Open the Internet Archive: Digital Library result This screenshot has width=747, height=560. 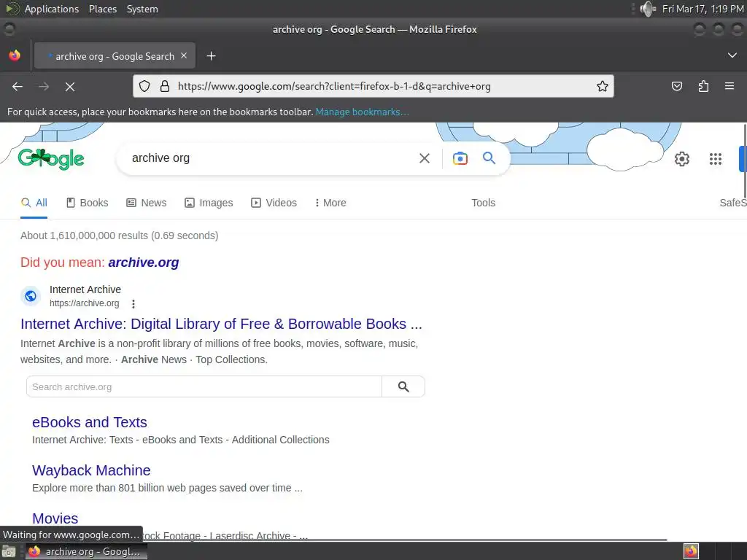point(221,324)
